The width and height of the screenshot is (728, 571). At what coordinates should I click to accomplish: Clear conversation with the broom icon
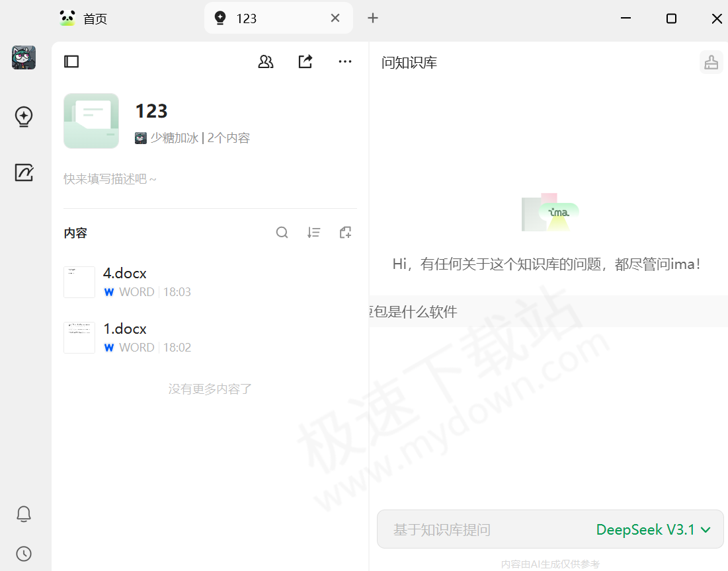(711, 62)
